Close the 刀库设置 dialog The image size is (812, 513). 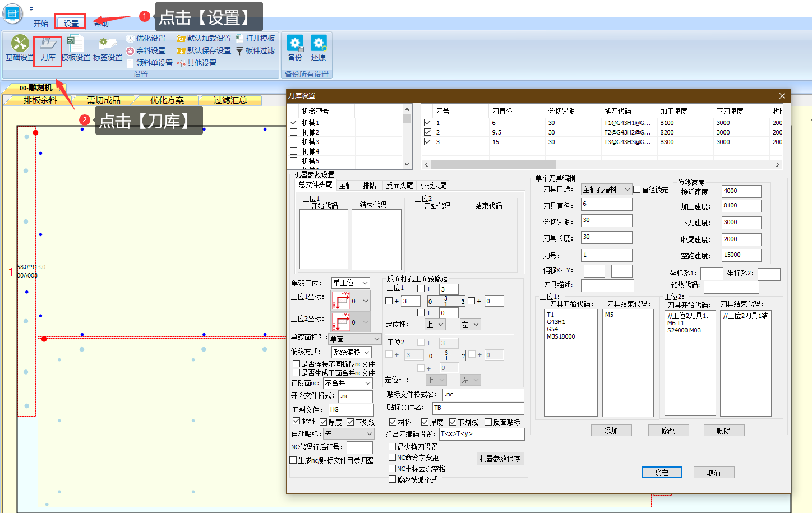[x=782, y=96]
